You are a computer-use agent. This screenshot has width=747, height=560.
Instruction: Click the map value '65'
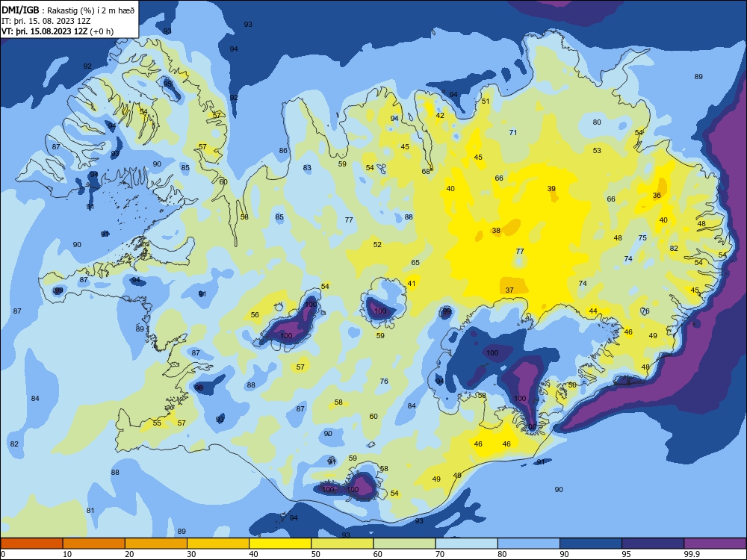click(x=415, y=262)
